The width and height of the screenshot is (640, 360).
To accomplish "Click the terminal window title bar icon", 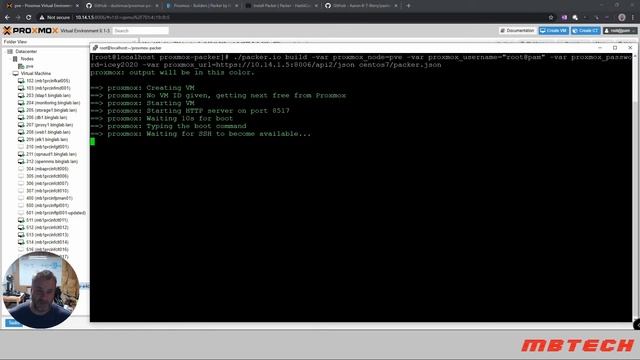I will pyautogui.click(x=95, y=48).
